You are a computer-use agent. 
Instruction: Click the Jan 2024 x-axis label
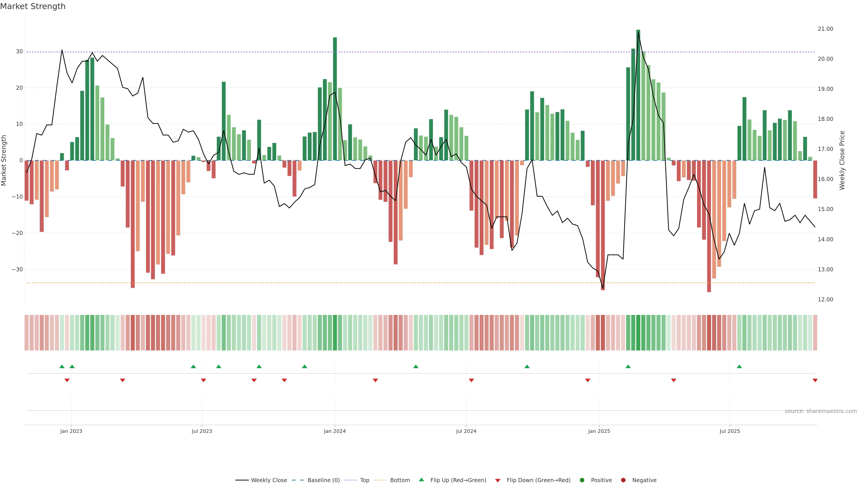point(335,431)
